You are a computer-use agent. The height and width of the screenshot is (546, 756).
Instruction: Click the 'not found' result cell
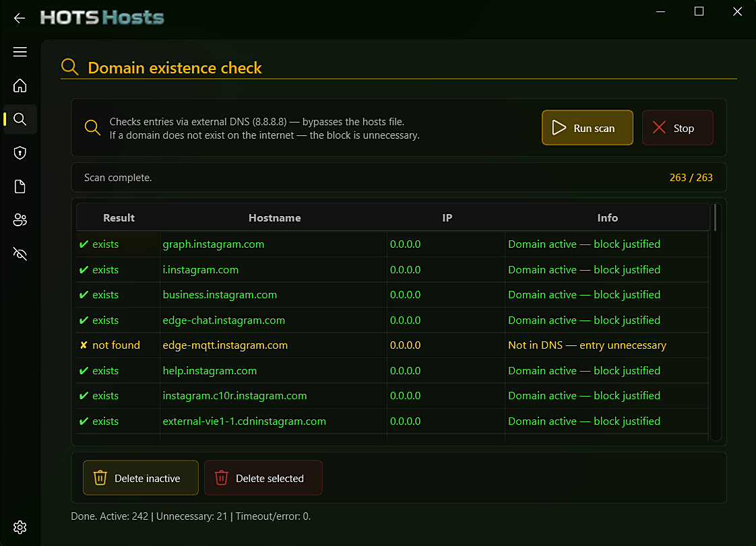point(118,345)
